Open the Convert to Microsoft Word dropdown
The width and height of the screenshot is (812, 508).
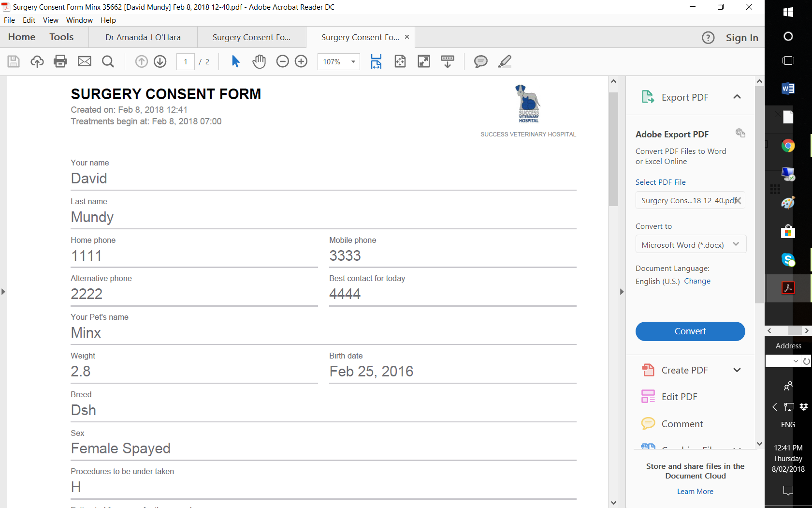click(690, 245)
